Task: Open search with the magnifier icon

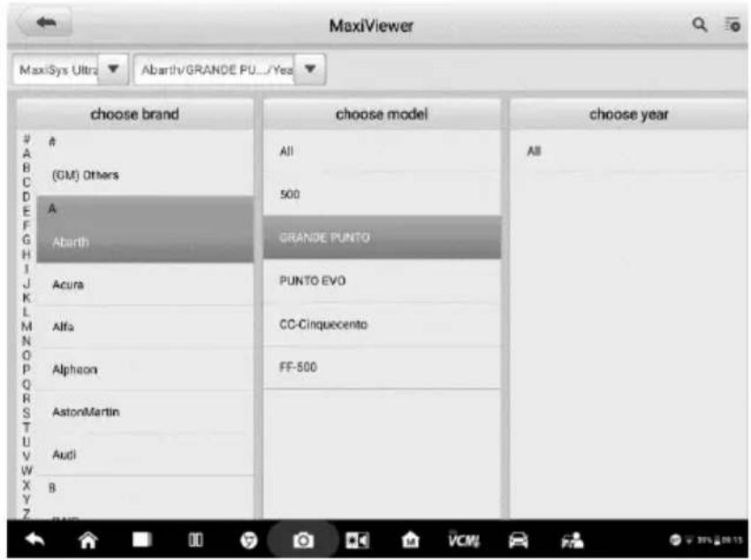Action: 699,25
